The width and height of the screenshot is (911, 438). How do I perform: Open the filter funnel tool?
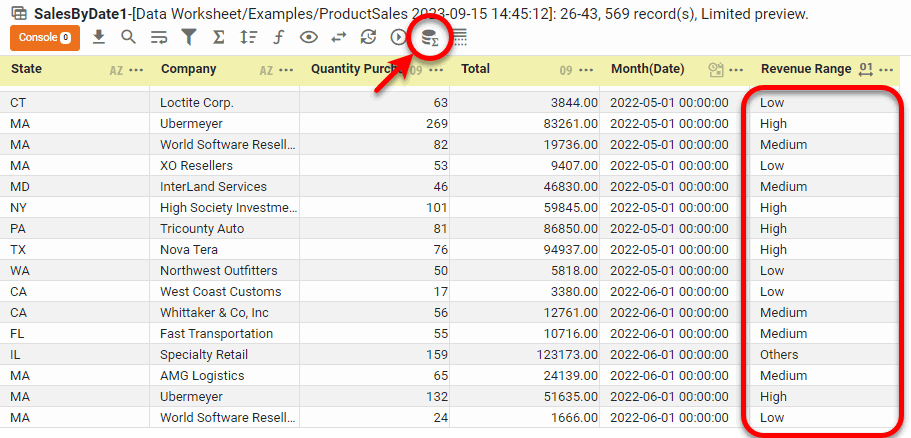[188, 37]
